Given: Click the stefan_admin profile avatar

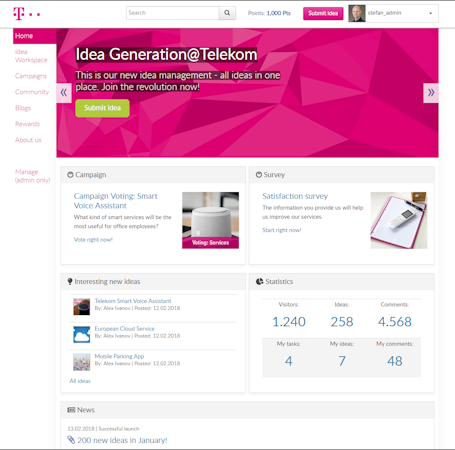Looking at the screenshot, I should tap(357, 13).
